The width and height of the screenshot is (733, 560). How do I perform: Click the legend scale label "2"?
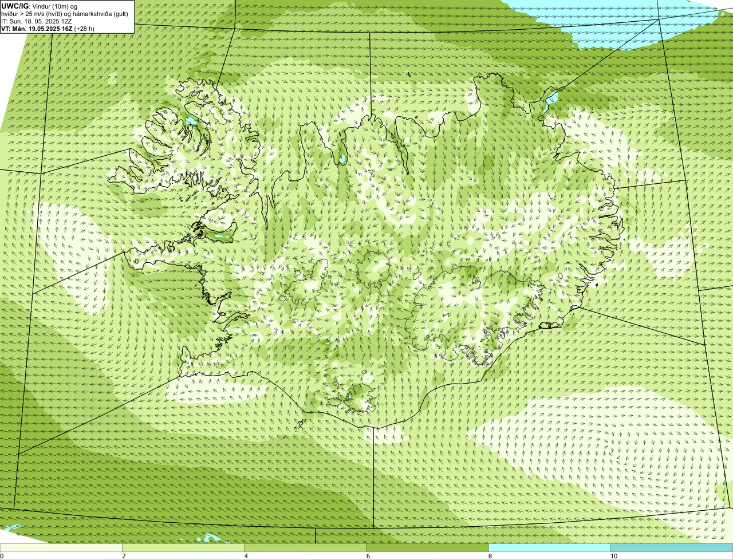point(124,556)
